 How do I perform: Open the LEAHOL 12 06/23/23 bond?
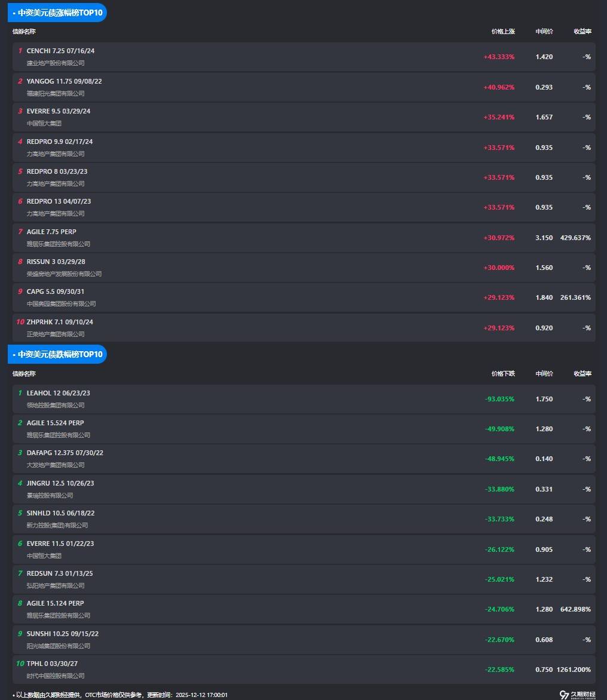59,393
